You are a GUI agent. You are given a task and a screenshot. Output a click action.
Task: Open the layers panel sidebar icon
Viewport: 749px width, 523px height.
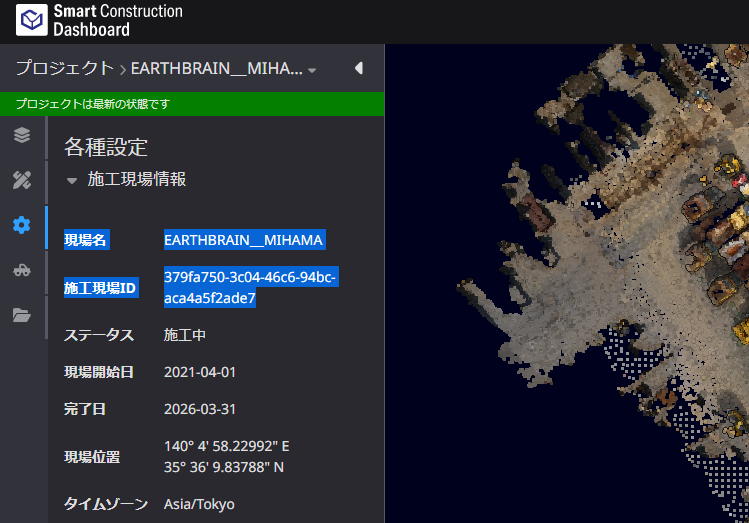click(22, 135)
